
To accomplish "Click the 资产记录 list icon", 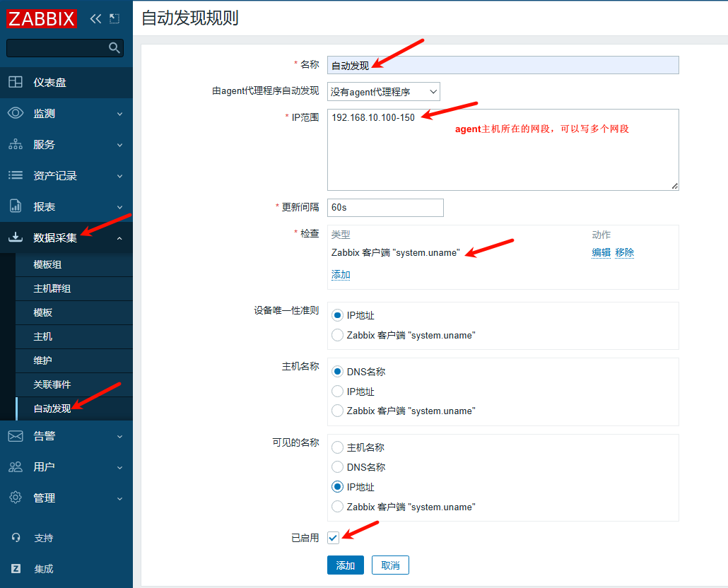I will [16, 175].
